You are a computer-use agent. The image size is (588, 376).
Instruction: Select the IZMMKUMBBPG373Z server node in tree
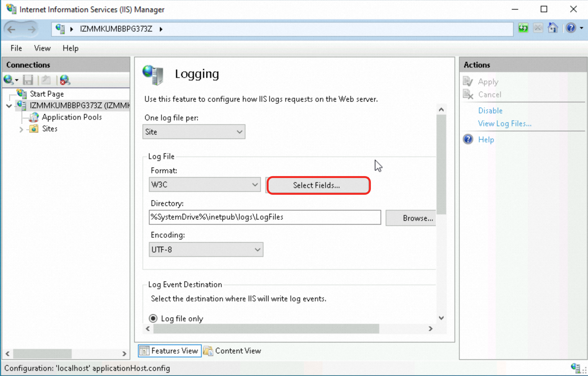(x=80, y=105)
